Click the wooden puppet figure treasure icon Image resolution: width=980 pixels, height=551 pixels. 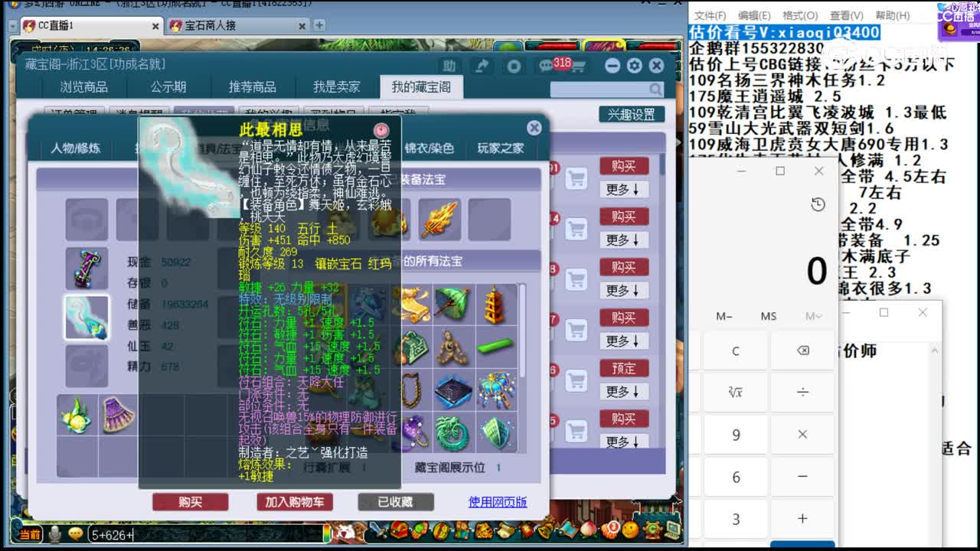(452, 348)
